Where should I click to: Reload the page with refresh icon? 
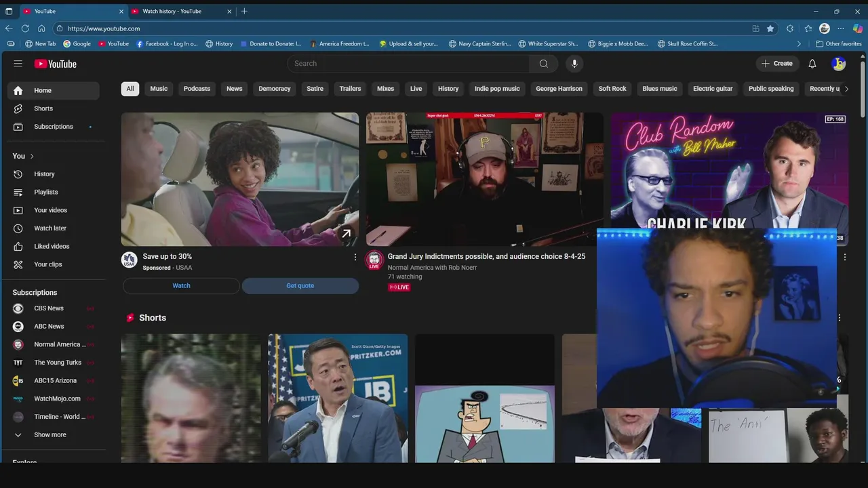click(x=25, y=28)
